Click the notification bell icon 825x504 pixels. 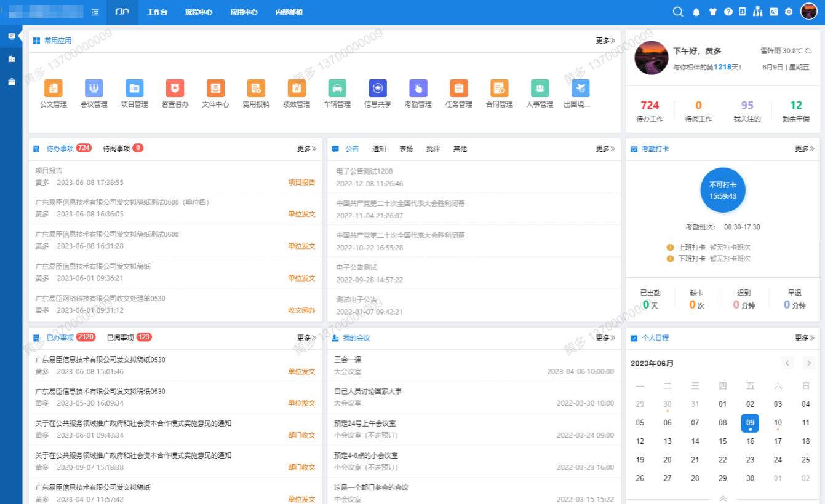(696, 12)
